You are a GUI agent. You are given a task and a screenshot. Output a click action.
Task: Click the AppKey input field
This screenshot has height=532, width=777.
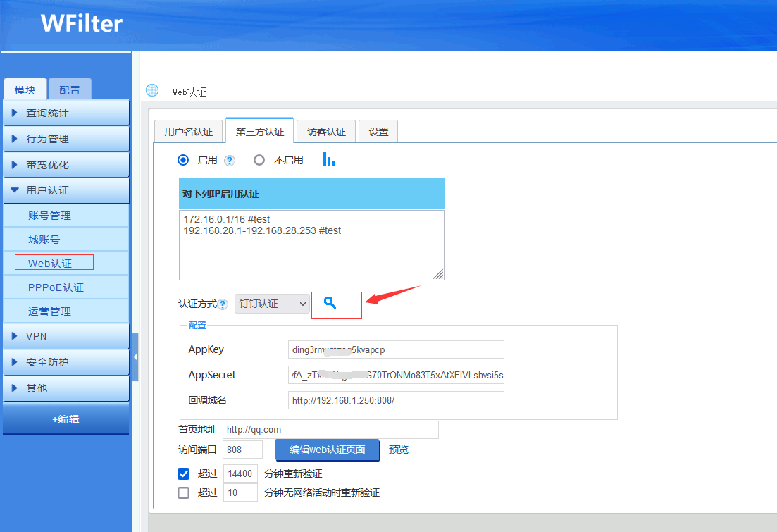(x=396, y=349)
